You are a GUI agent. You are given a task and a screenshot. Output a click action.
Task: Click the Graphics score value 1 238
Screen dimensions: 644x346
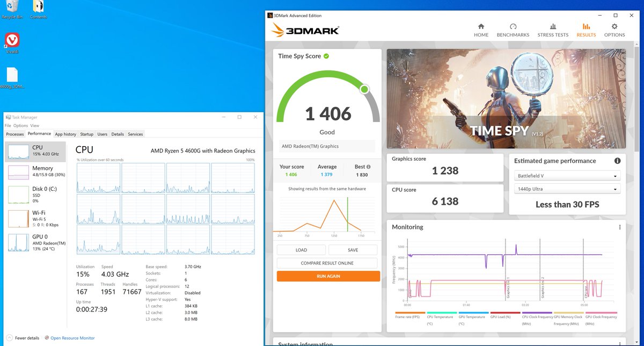(x=445, y=171)
